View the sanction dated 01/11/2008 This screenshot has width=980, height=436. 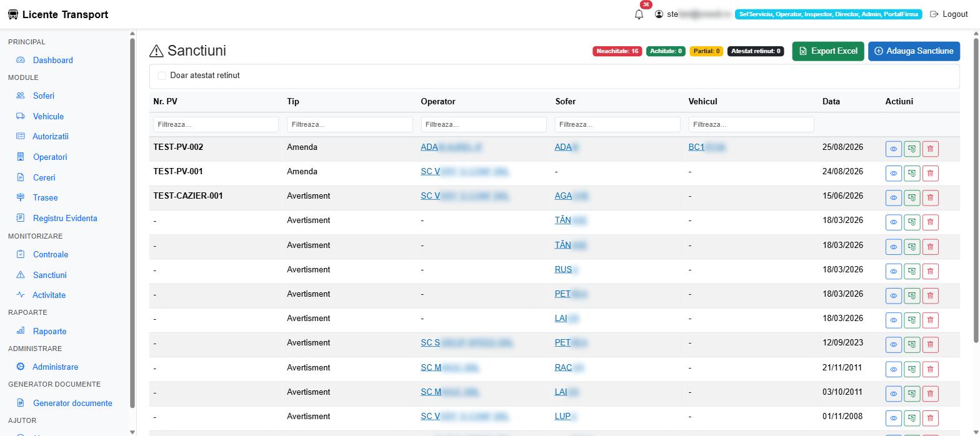click(x=894, y=419)
